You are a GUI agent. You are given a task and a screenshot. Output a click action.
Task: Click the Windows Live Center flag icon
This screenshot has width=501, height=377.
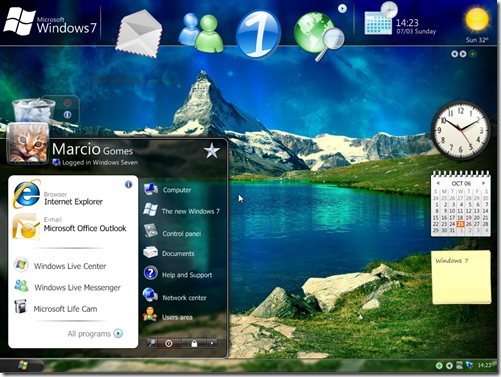21,265
